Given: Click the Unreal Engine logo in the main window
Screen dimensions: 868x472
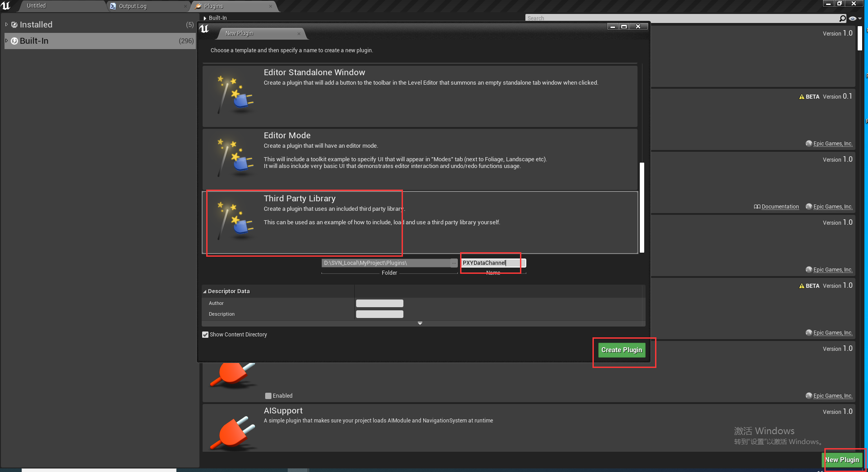Looking at the screenshot, I should pos(6,5).
